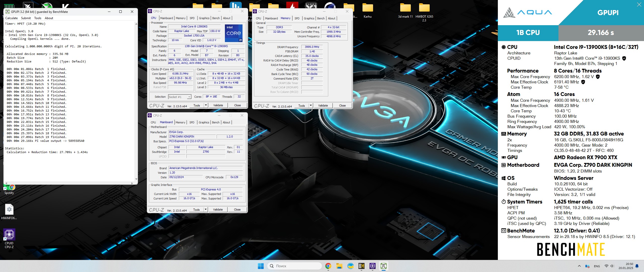Click Validate in CPU-Z Mainboard window
Image resolution: width=644 pixels, height=272 pixels.
click(x=218, y=210)
